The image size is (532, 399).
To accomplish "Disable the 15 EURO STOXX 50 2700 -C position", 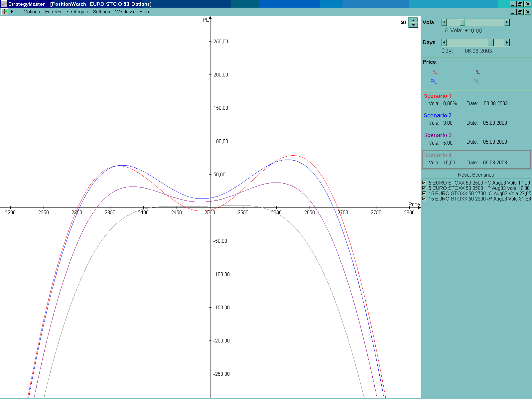I will [x=424, y=193].
